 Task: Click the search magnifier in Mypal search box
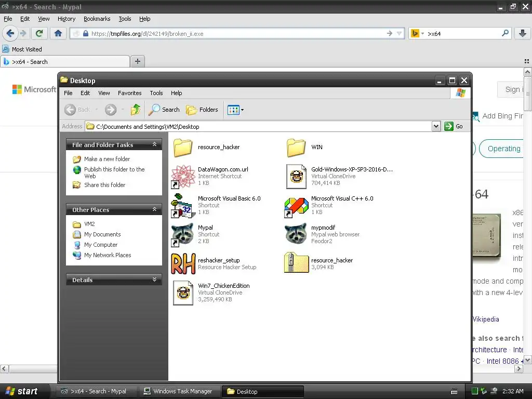(x=505, y=33)
